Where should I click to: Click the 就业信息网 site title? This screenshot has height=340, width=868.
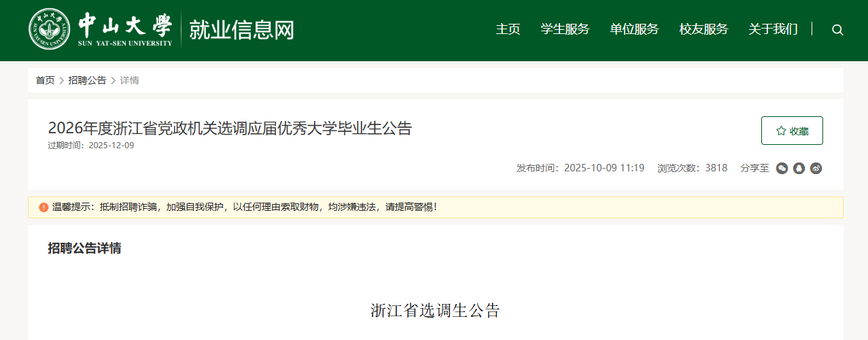point(241,30)
